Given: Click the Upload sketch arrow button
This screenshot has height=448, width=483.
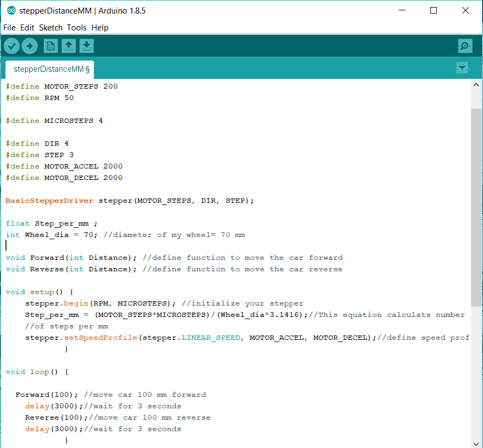Looking at the screenshot, I should pos(29,46).
